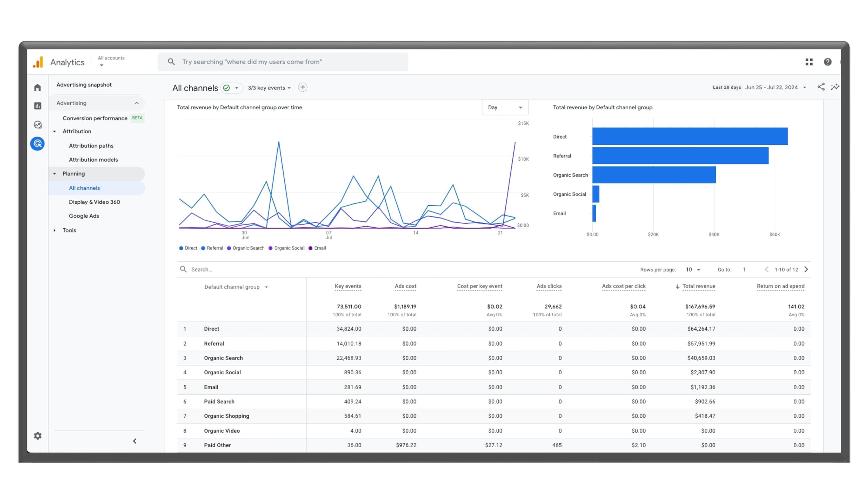Select the blue Advertising icon in the sidebar
This screenshot has width=868, height=503.
point(37,144)
